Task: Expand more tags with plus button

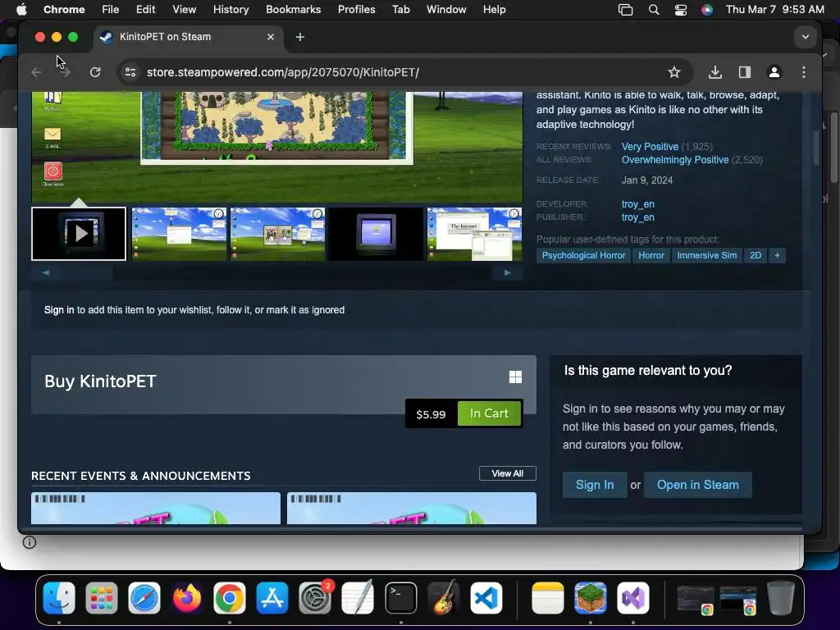Action: (x=778, y=256)
